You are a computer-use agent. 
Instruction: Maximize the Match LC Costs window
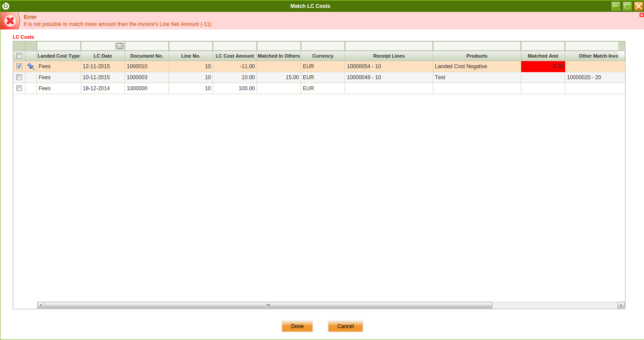coord(627,6)
